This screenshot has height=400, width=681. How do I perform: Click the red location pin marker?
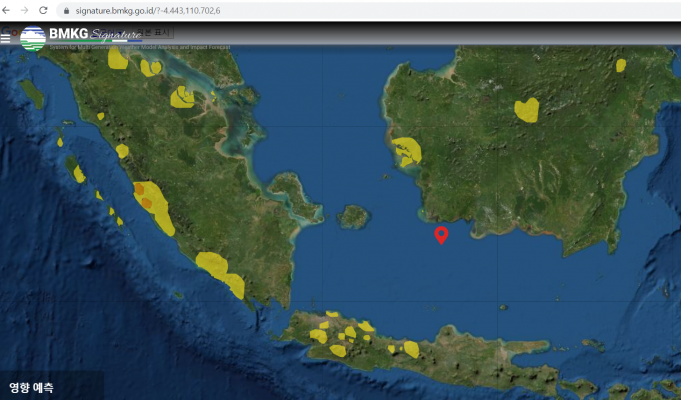(x=441, y=235)
